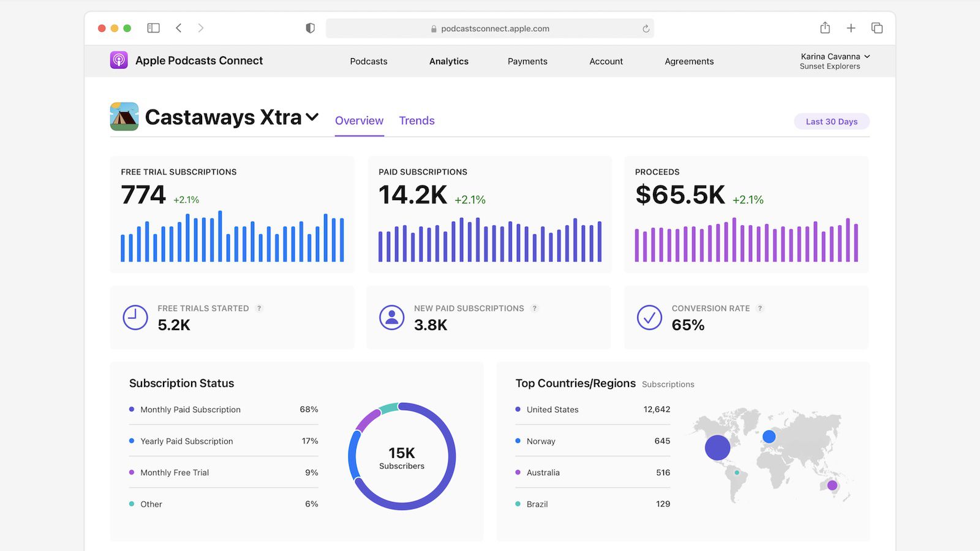The width and height of the screenshot is (980, 551).
Task: Click the person icon beside New Paid Subscriptions
Action: pos(392,317)
